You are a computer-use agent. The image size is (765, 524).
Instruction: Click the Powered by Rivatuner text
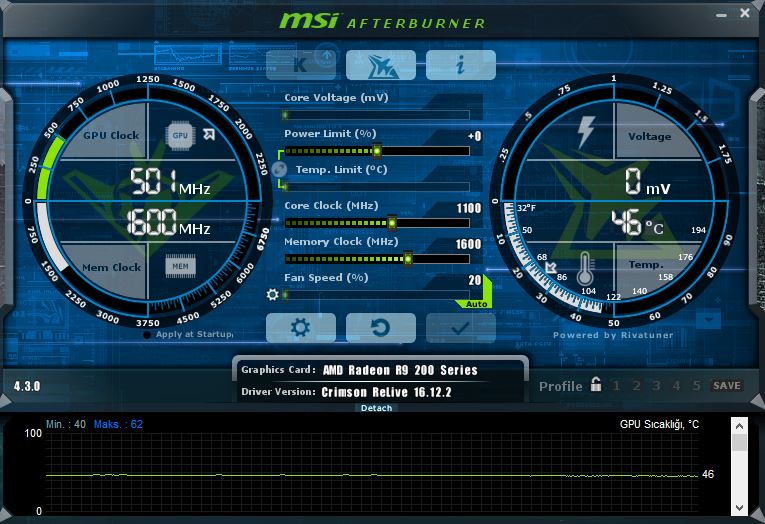pyautogui.click(x=613, y=335)
